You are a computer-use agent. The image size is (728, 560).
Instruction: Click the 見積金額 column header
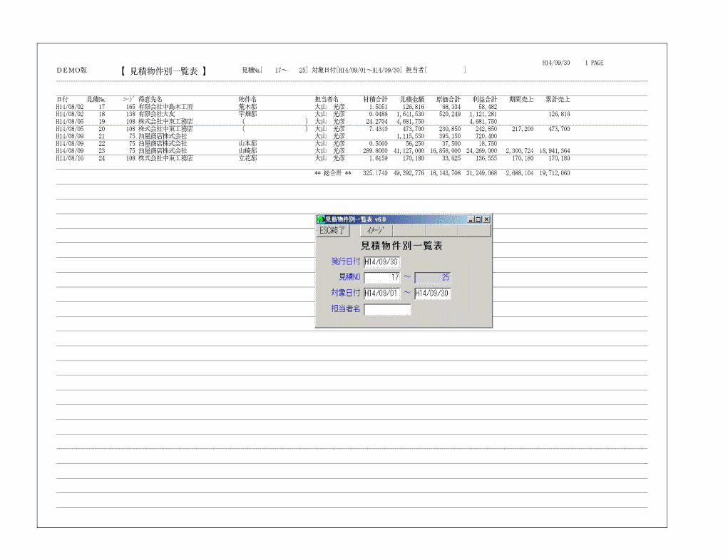point(412,99)
